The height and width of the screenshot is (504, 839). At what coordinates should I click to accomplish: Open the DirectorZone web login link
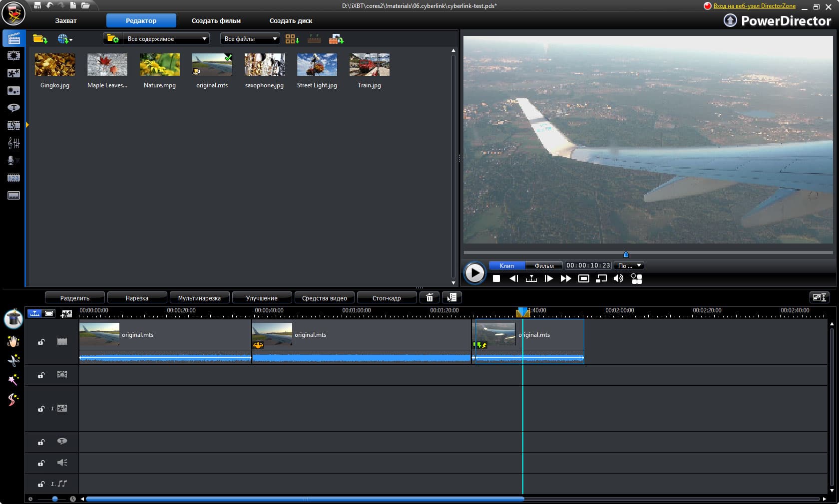[754, 6]
